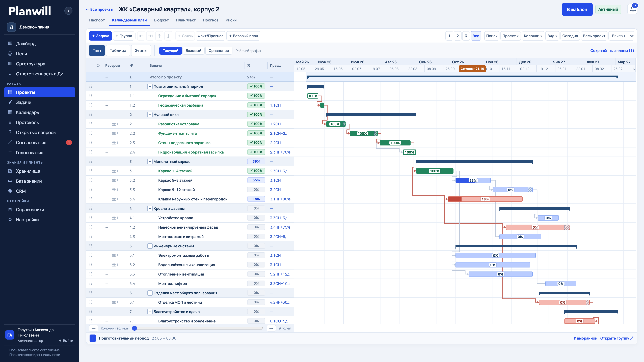
Task: Switch to the Риски tab
Action: [231, 20]
